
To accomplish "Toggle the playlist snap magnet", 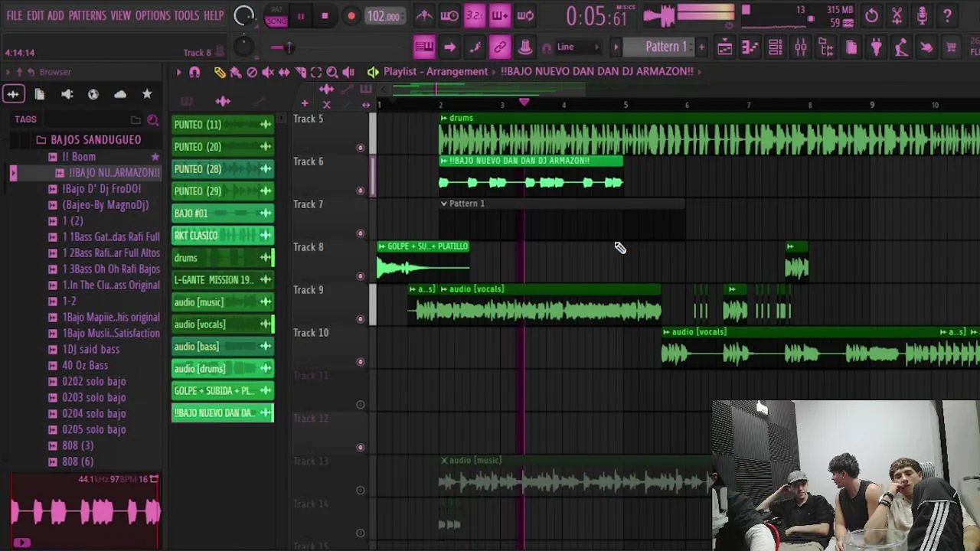I will (194, 72).
